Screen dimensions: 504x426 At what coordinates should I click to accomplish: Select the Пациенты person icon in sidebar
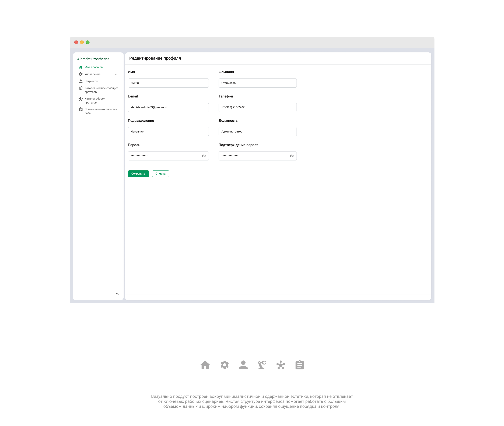point(80,81)
